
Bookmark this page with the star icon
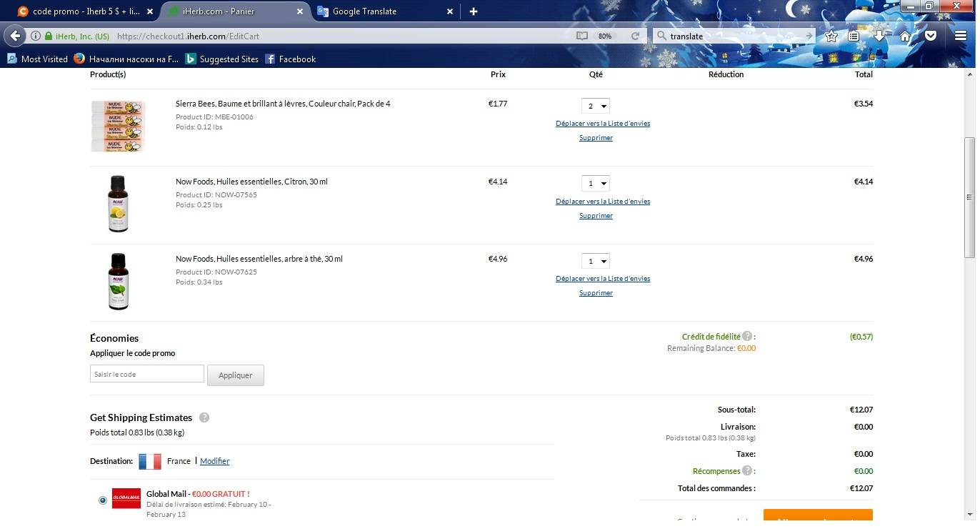[831, 36]
